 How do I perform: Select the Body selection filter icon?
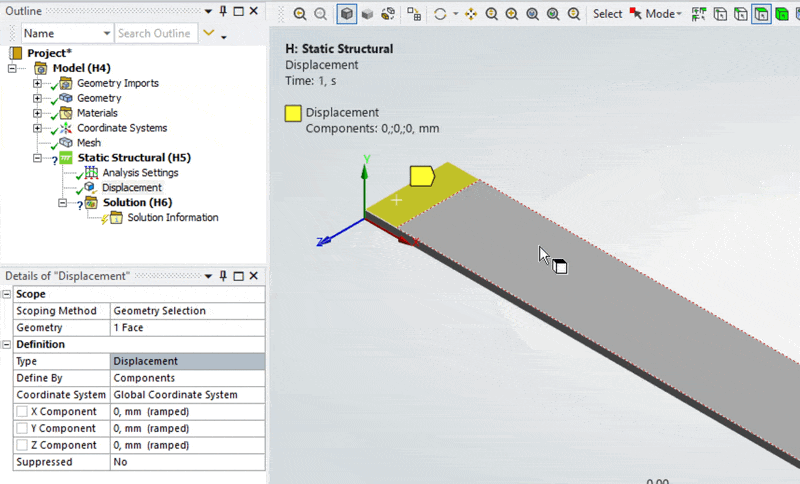pyautogui.click(x=781, y=15)
